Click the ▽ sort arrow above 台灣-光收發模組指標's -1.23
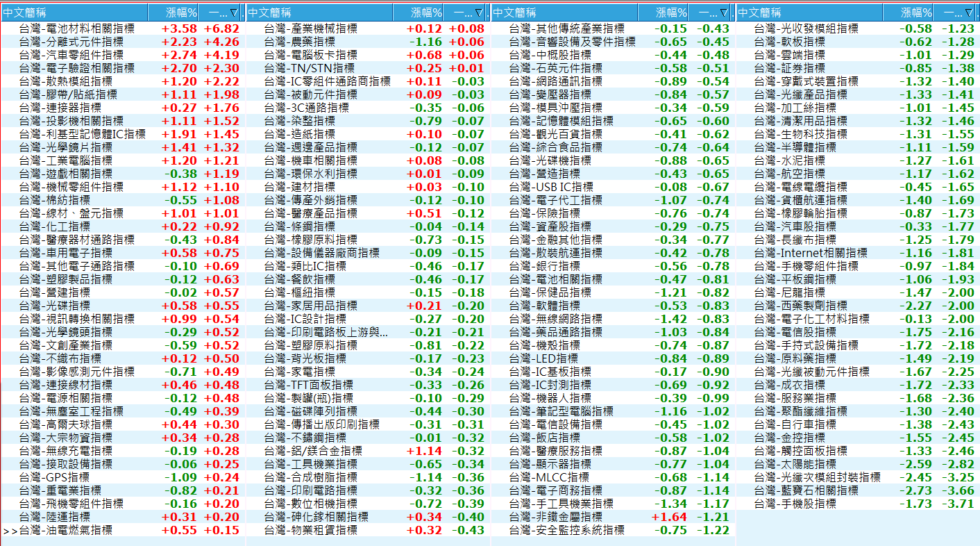This screenshot has width=980, height=546. pos(969,13)
